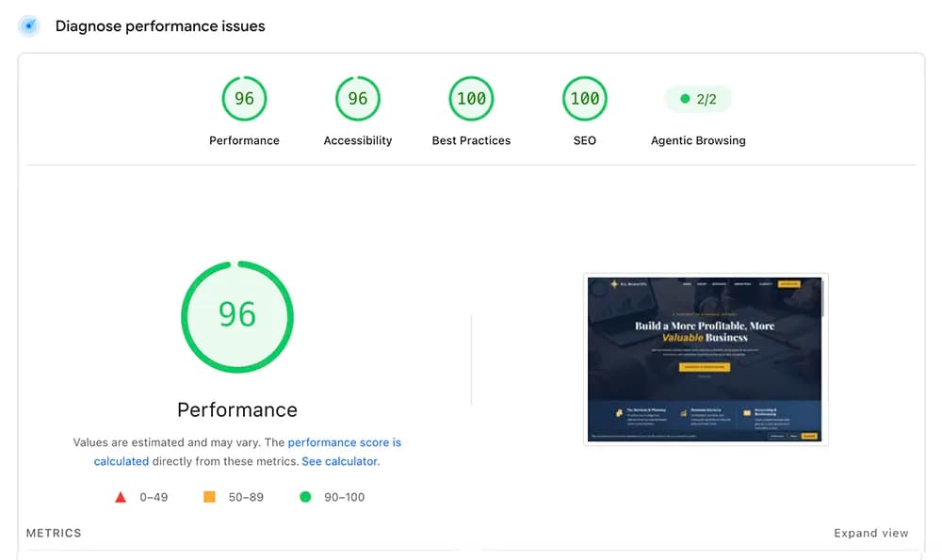
Task: Click the Diagnose performance issues icon
Action: [28, 25]
